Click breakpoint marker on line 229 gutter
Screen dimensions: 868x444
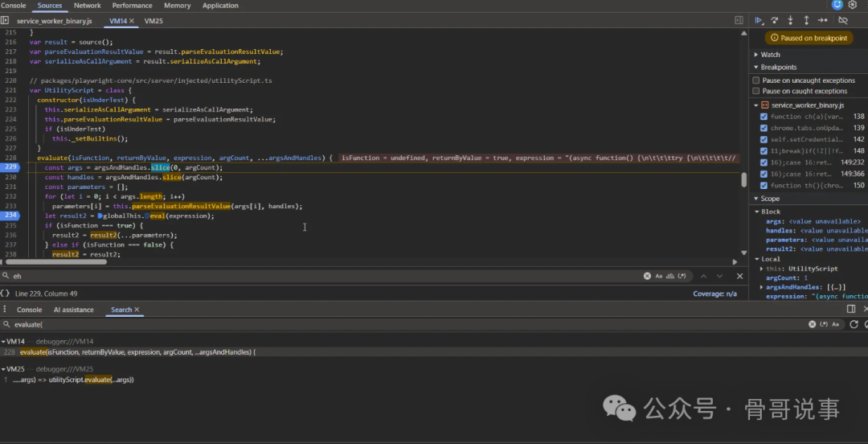pos(10,167)
